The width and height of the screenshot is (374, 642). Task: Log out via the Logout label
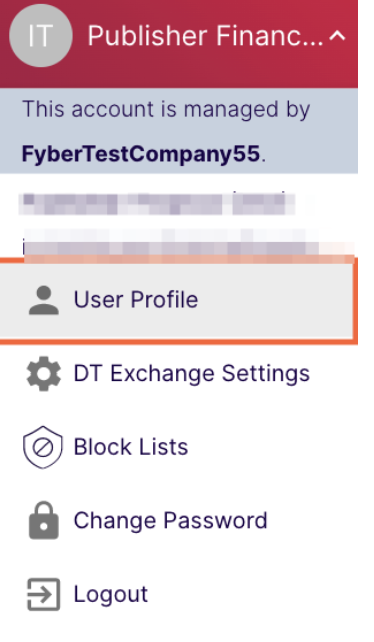point(111,594)
